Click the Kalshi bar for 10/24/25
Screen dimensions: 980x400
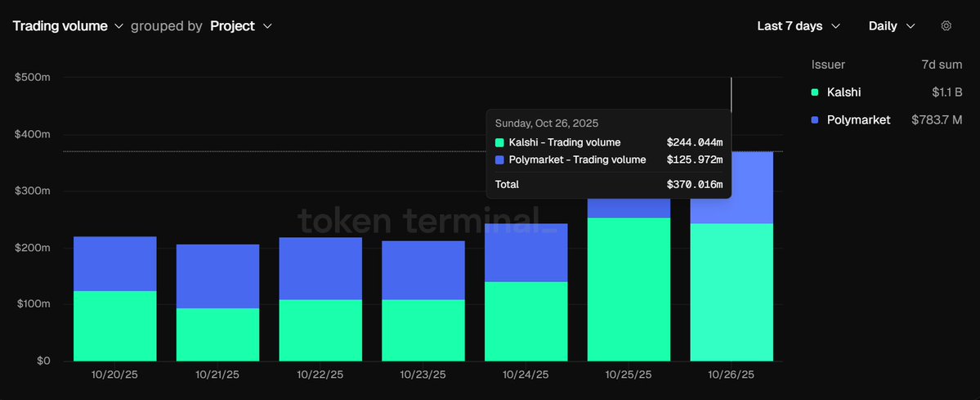(526, 321)
